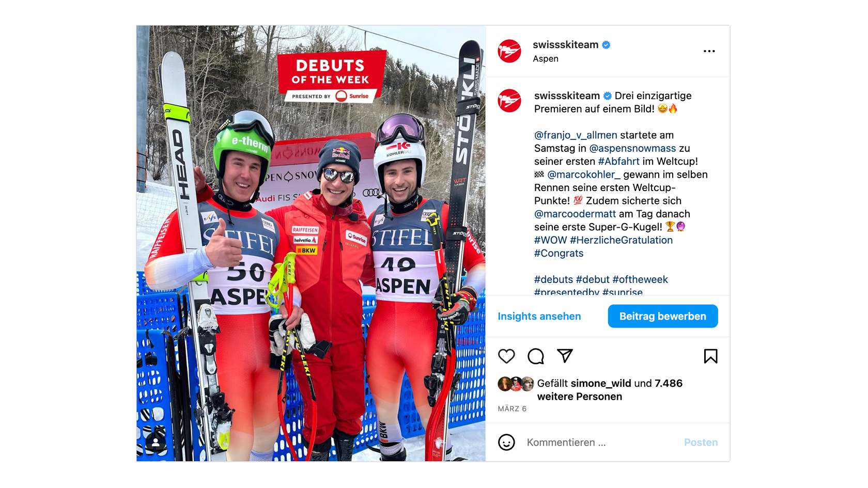Open swissskiteam profile picture in header
Image resolution: width=868 pixels, height=488 pixels.
pyautogui.click(x=509, y=51)
